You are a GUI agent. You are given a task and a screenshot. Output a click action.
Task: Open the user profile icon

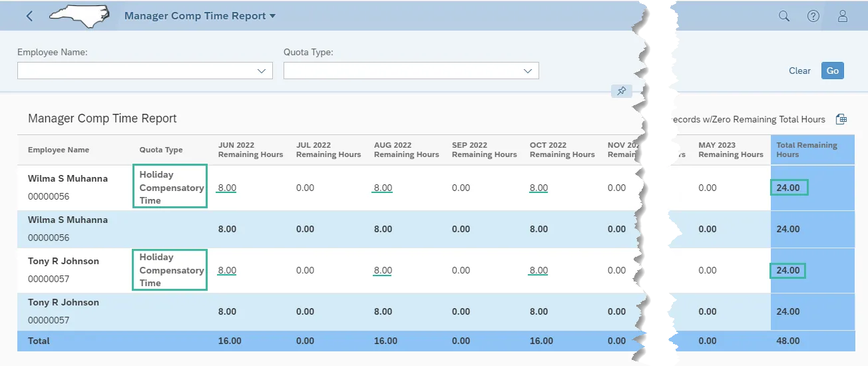pyautogui.click(x=842, y=16)
